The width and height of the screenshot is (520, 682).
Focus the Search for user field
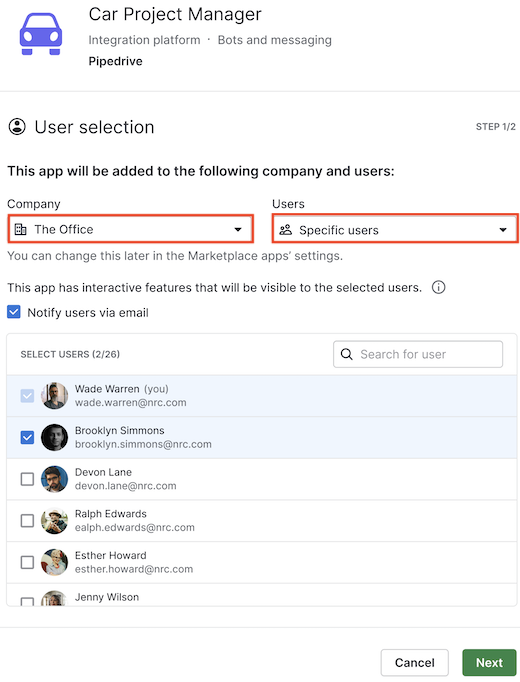[x=418, y=354]
